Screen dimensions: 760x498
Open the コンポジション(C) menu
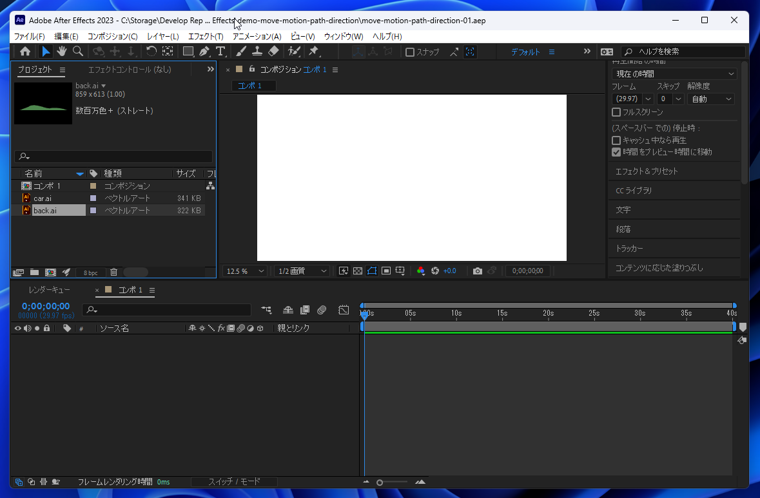coord(112,36)
